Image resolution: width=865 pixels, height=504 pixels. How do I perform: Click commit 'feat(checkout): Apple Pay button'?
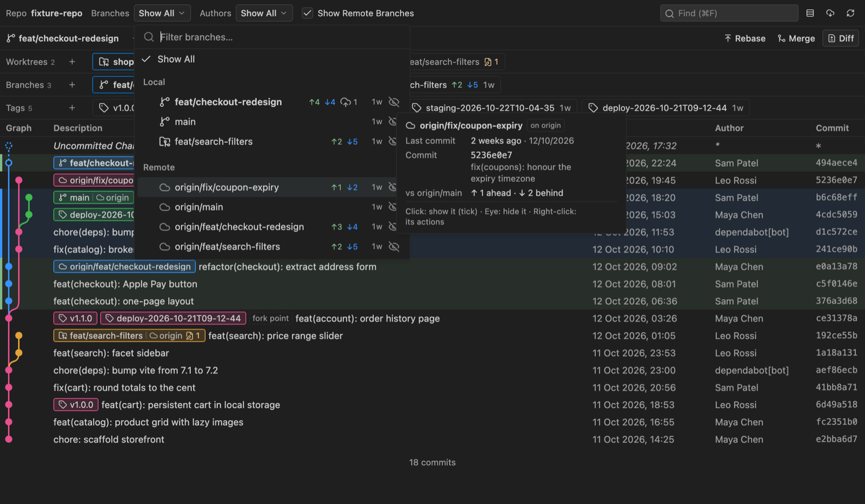coord(125,284)
